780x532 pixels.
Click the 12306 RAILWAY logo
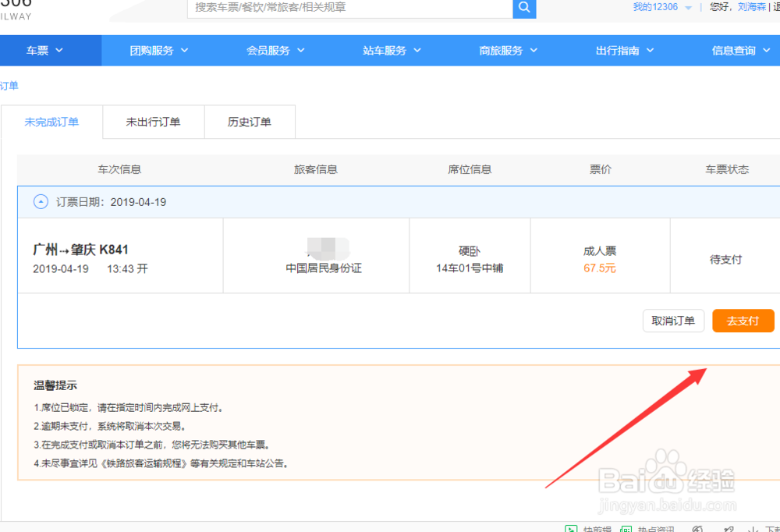[16, 8]
